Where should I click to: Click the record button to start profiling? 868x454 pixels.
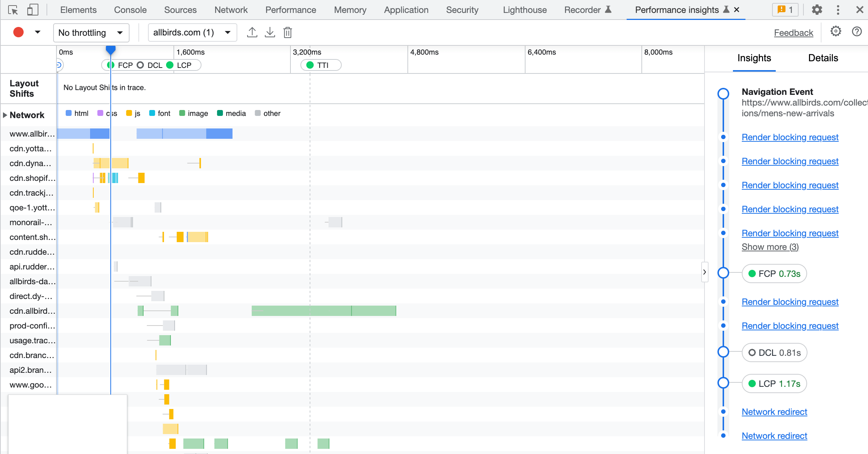pyautogui.click(x=18, y=33)
